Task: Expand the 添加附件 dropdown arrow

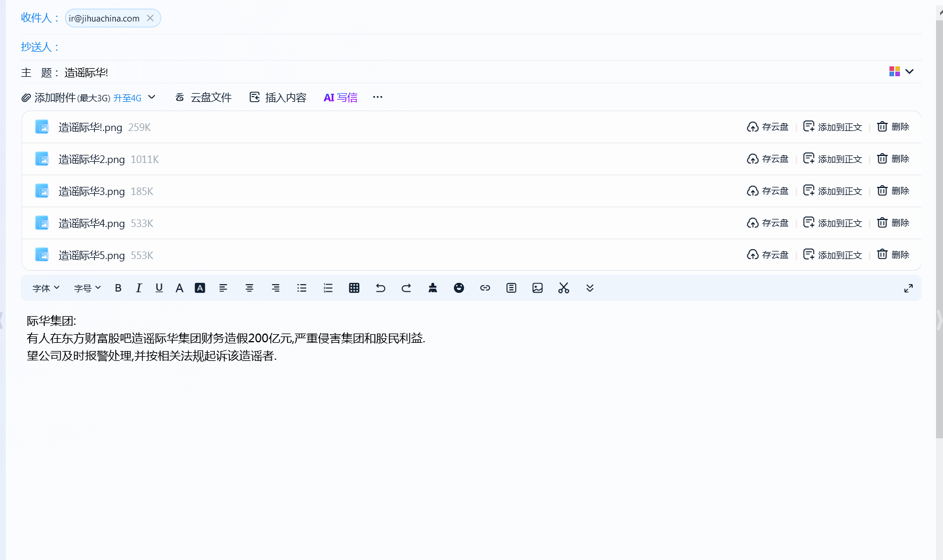Action: point(152,97)
